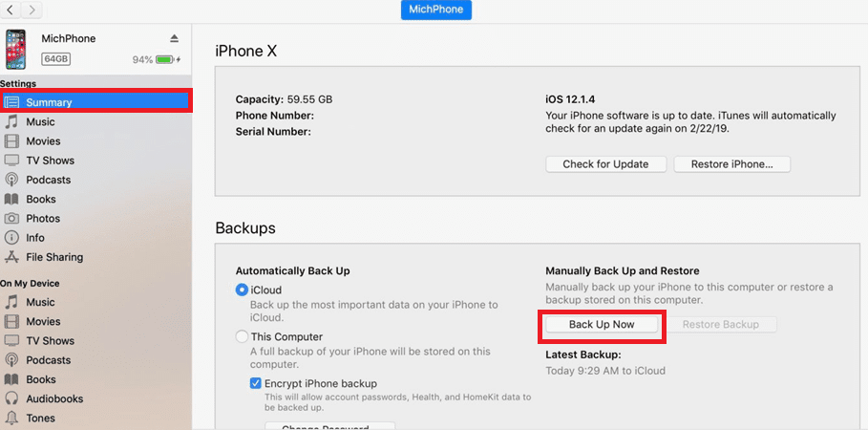Click the MichPhone device tab
Image resolution: width=868 pixels, height=430 pixels.
pos(436,10)
